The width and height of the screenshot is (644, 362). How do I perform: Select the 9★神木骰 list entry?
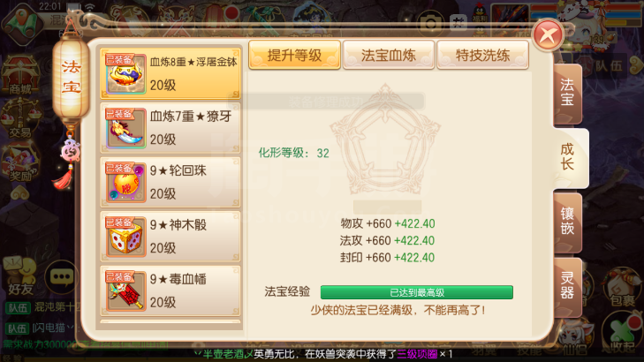[170, 237]
